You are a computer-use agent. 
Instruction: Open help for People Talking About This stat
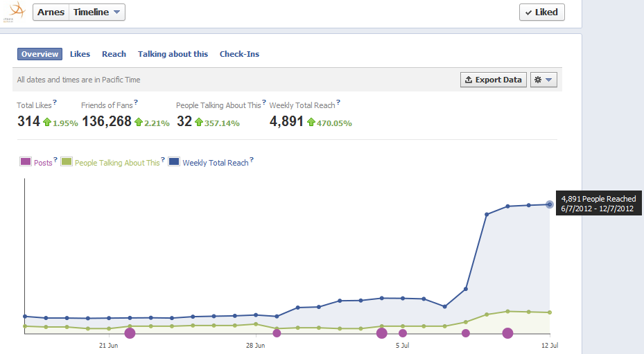[263, 103]
